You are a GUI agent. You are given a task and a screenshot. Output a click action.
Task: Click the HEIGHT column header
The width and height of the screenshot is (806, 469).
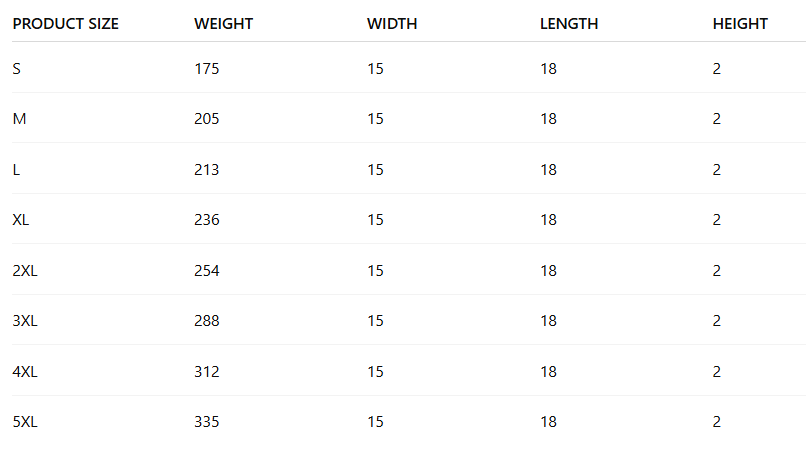click(740, 24)
